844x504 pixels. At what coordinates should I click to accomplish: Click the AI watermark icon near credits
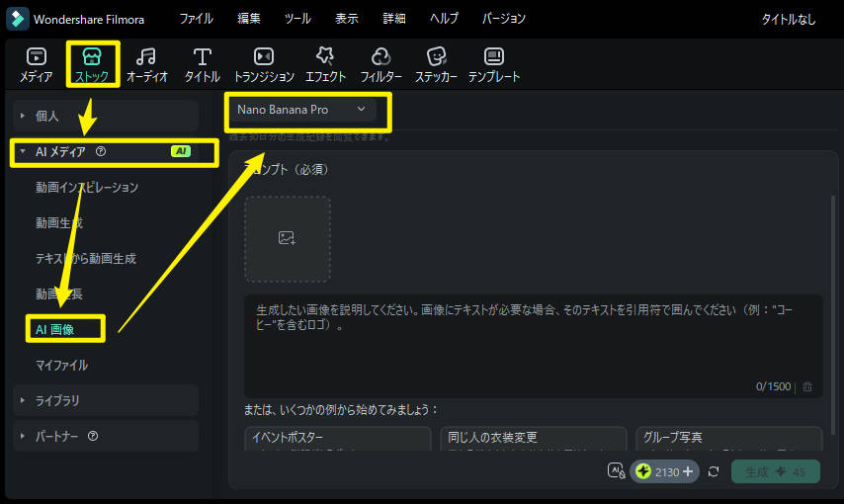617,471
